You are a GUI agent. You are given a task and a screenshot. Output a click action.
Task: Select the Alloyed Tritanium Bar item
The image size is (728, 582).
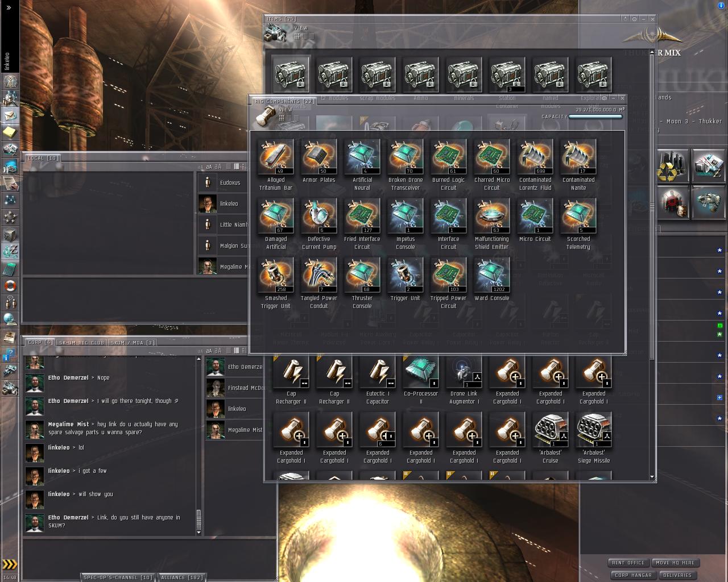point(276,165)
